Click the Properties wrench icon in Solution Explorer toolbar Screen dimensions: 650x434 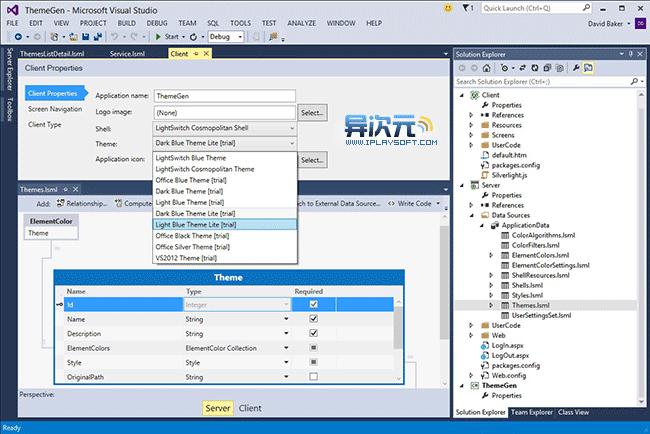pos(576,68)
